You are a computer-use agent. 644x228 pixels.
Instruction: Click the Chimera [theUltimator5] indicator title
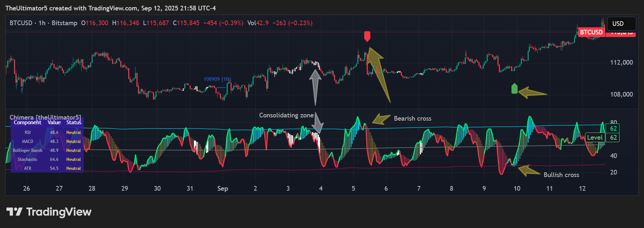[x=45, y=117]
